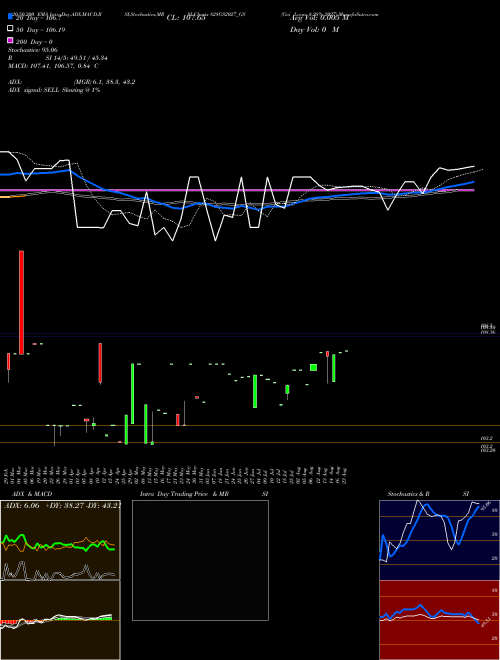
Task: Select the '50 Day = 106.19' label
Action: pyautogui.click(x=40, y=30)
